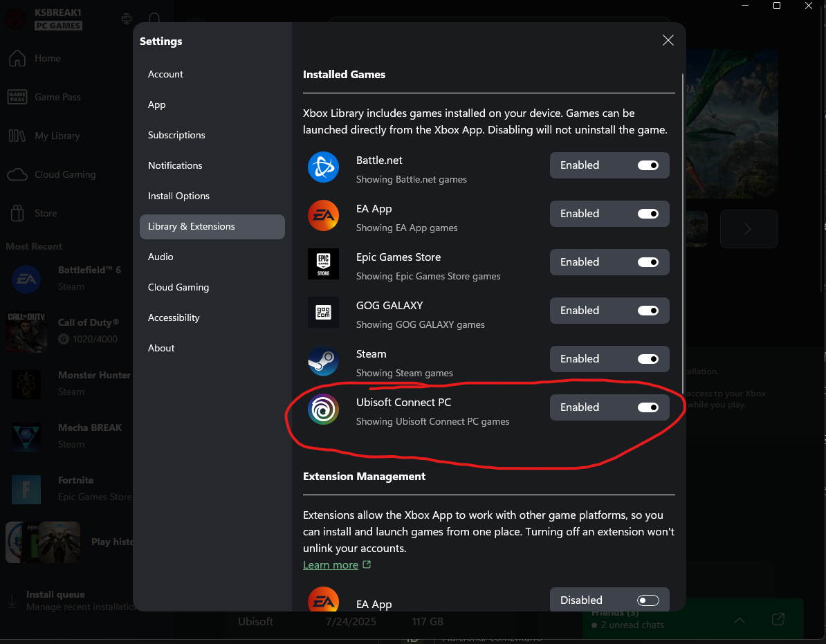The image size is (826, 644).
Task: Close the Settings dialog with the X
Action: 668,41
